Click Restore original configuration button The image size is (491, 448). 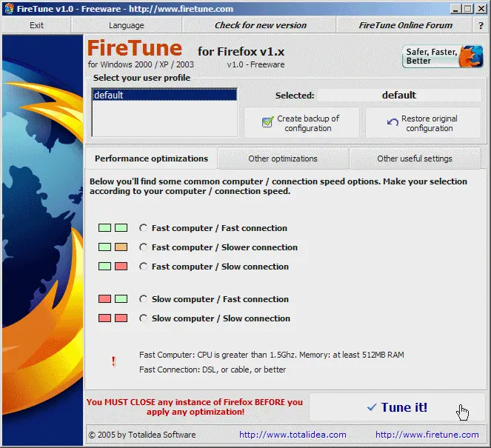(423, 123)
